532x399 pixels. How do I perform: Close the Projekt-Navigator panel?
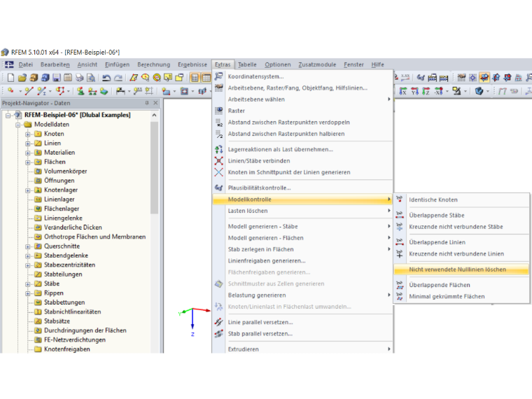pyautogui.click(x=155, y=103)
